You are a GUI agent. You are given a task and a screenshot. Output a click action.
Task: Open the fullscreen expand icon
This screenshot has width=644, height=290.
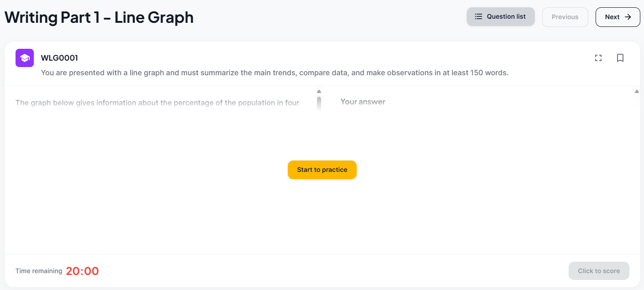(x=598, y=58)
